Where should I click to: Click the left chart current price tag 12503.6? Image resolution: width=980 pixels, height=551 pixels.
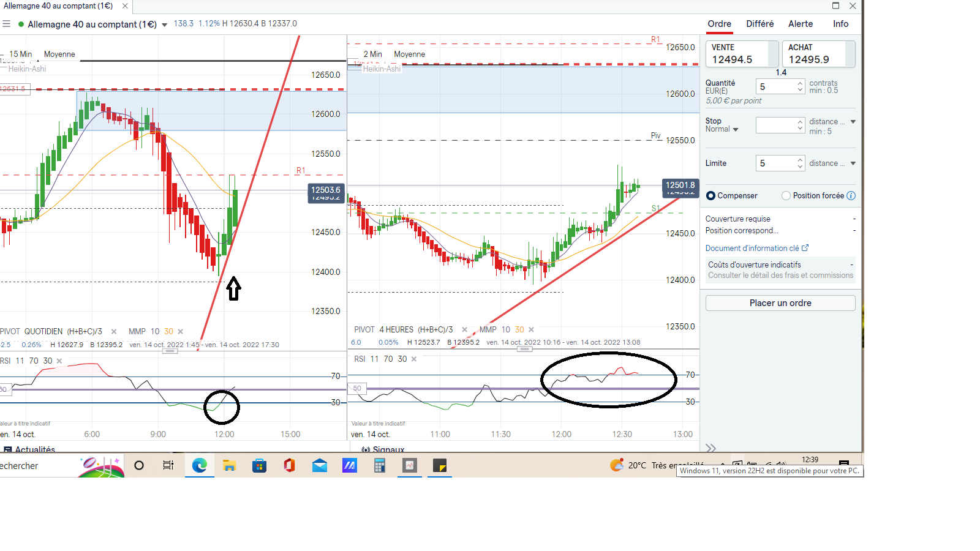click(x=325, y=190)
